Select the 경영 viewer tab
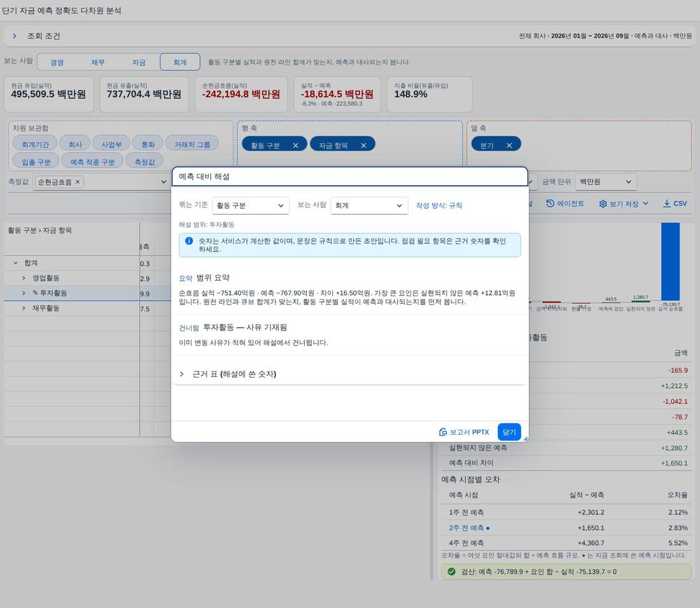Screen dimensions: 700x608 [x=57, y=62]
